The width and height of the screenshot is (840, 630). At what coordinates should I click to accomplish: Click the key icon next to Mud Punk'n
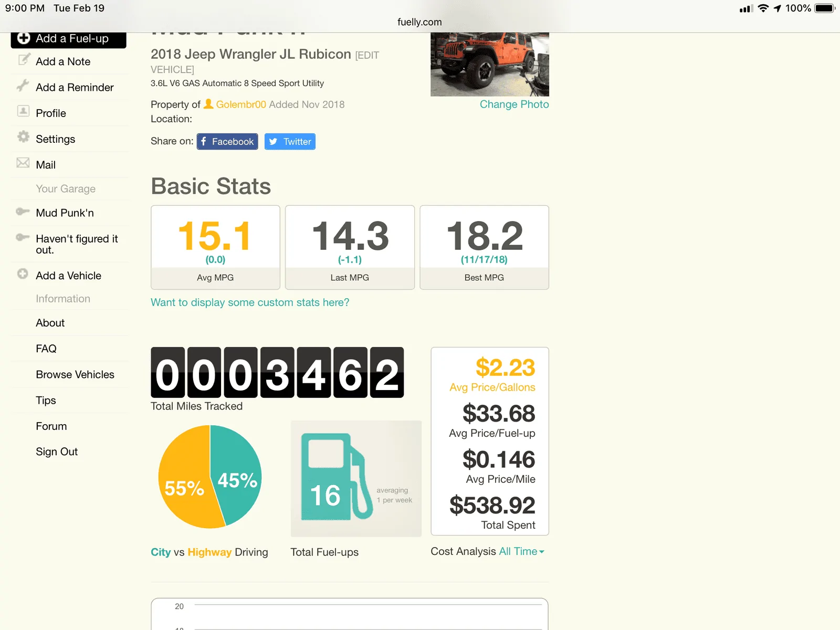pyautogui.click(x=23, y=212)
